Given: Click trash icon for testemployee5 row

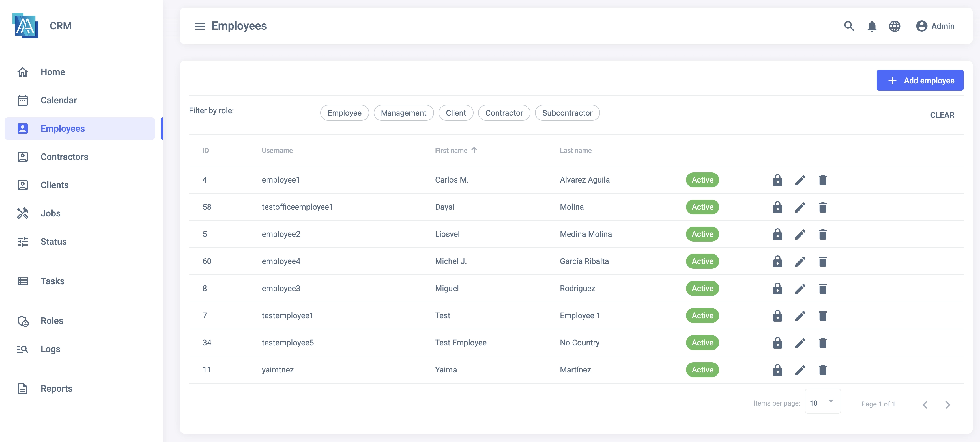Looking at the screenshot, I should pyautogui.click(x=822, y=343).
